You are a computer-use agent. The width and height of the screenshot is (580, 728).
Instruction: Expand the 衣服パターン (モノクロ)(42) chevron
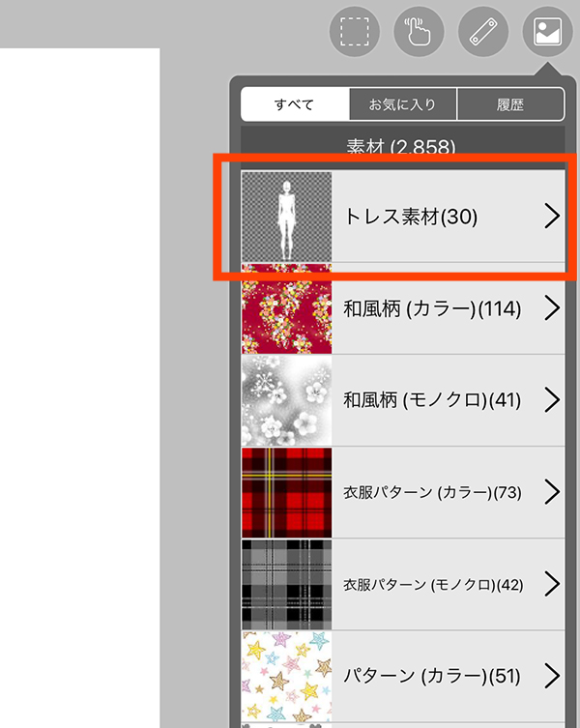click(x=552, y=584)
